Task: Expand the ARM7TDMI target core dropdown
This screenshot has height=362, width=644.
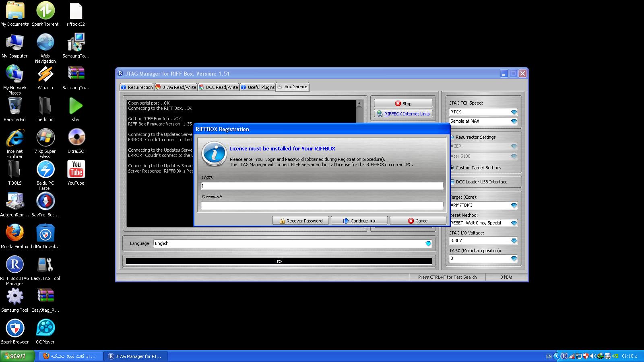Action: pos(514,205)
